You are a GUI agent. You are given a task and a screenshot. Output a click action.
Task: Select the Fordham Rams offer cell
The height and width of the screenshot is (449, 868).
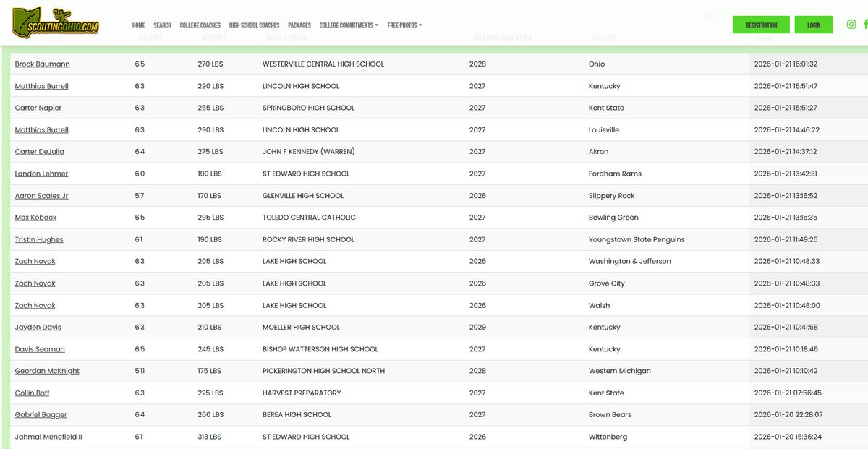coord(616,174)
